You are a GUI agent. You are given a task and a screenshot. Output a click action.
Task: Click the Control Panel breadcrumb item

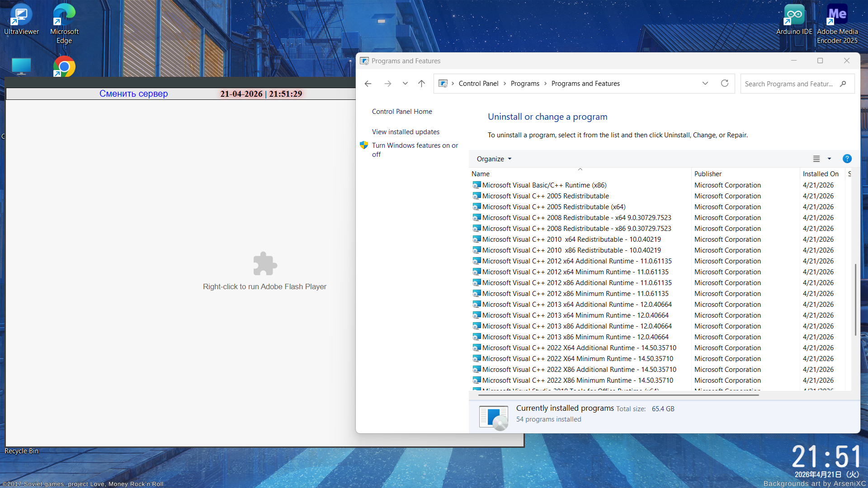(x=478, y=84)
